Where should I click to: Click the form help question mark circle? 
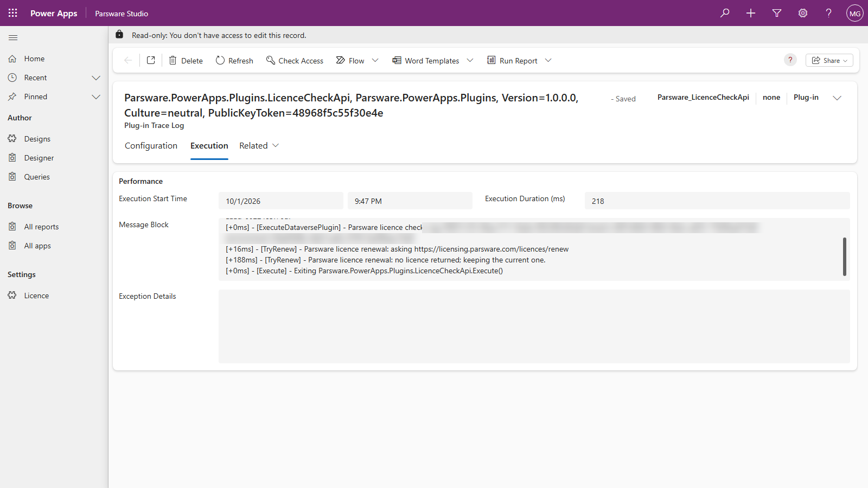point(790,60)
